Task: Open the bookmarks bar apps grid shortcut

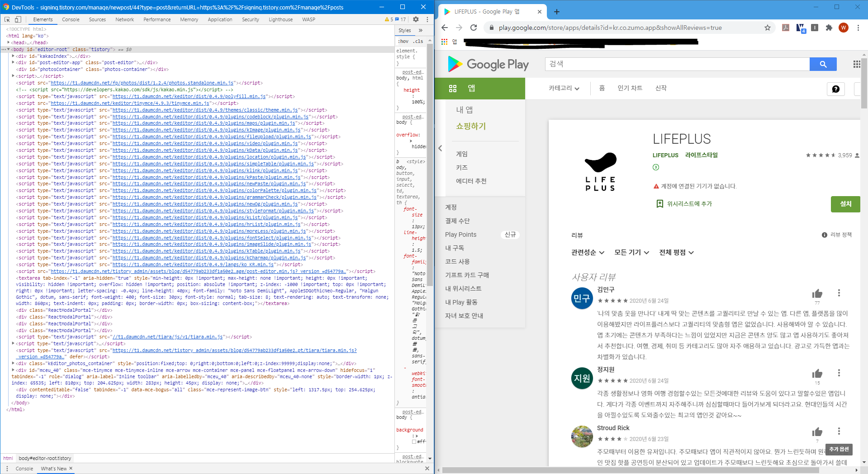Action: coord(445,42)
